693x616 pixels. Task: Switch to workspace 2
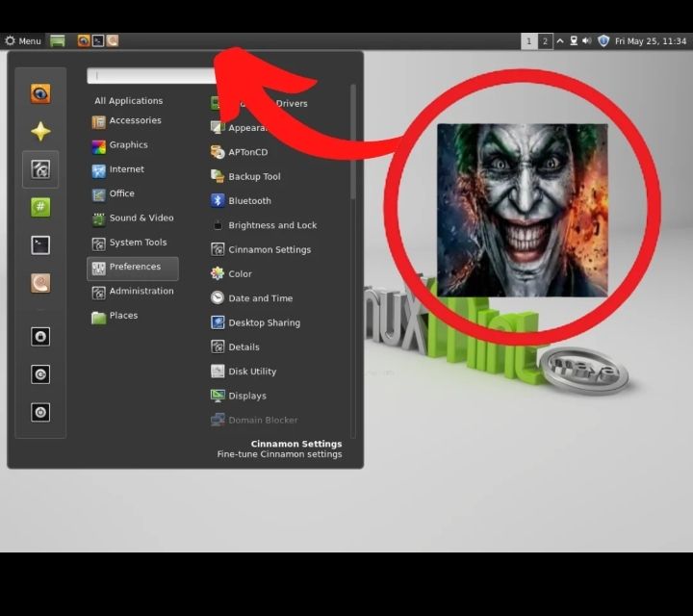(545, 41)
